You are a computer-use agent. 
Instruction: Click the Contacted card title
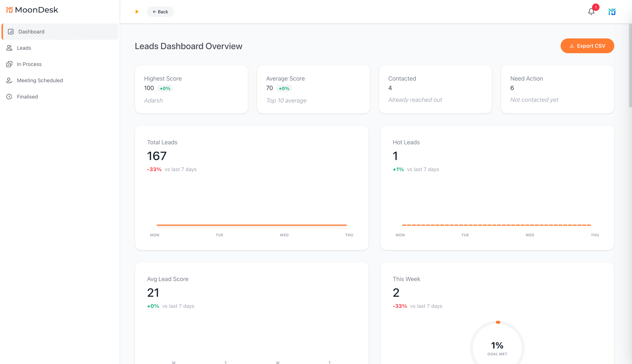(x=402, y=79)
